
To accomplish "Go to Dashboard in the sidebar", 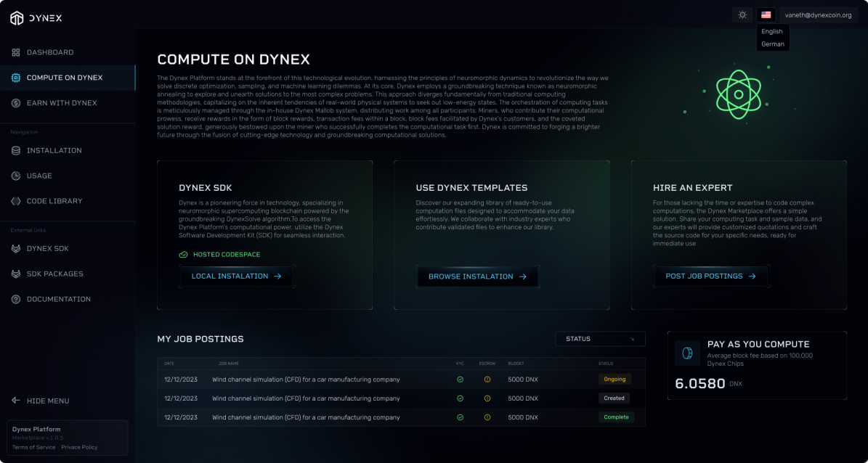I will (x=68, y=52).
